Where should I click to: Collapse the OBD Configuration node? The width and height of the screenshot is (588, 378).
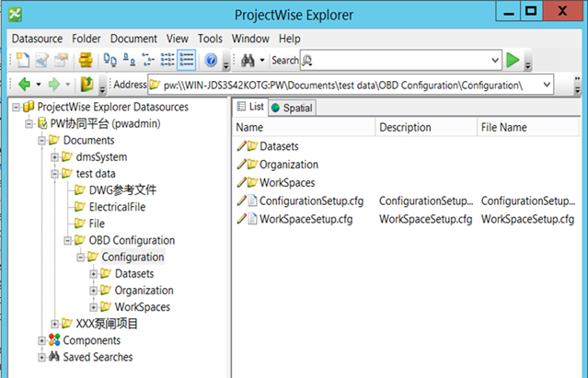[67, 241]
